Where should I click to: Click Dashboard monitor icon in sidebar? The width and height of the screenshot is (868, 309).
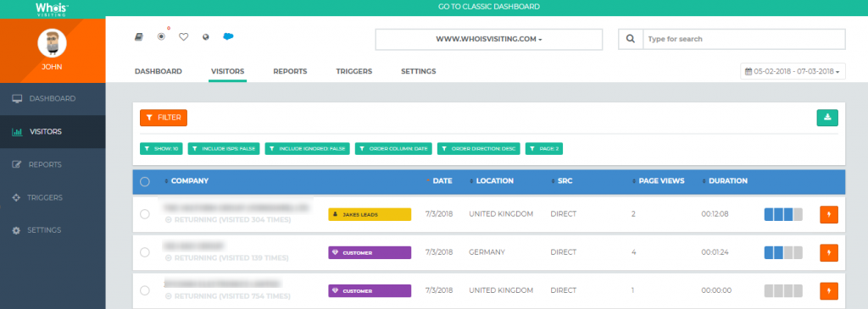coord(17,99)
